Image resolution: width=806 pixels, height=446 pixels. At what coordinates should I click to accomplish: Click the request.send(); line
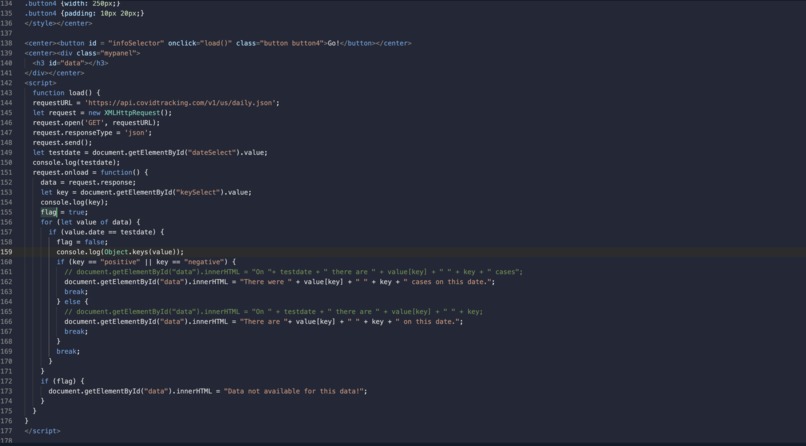[x=62, y=142]
